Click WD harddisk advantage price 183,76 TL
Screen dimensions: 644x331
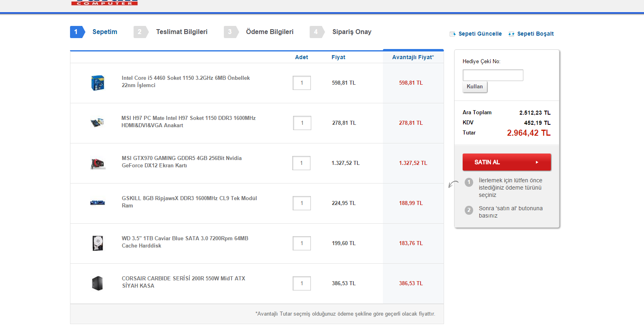(x=411, y=243)
